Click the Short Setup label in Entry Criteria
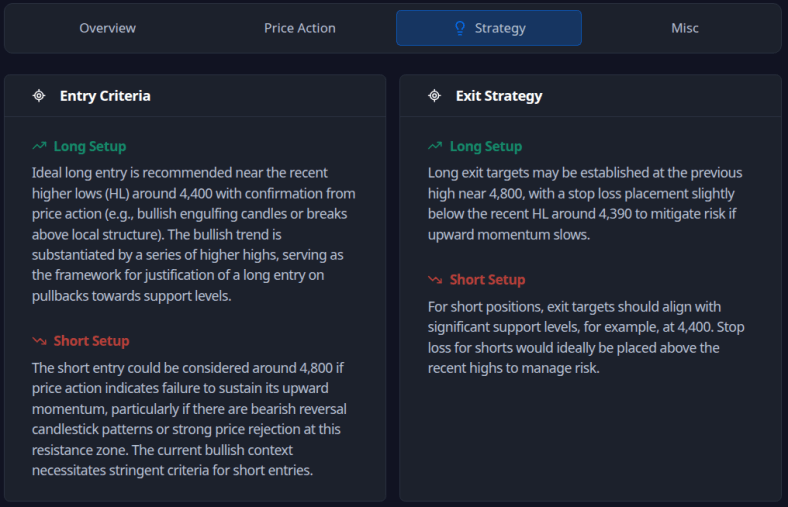Screen dimensions: 788x507 [91, 341]
